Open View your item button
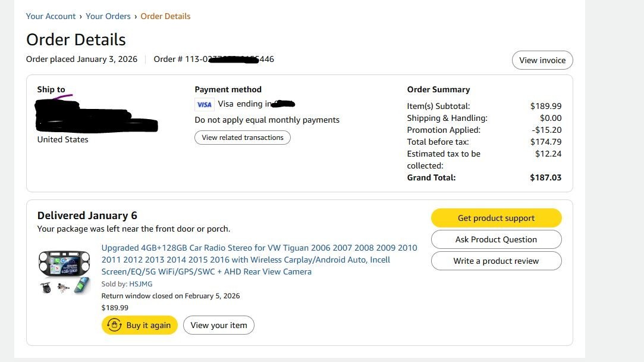This screenshot has height=362, width=644. click(x=218, y=325)
